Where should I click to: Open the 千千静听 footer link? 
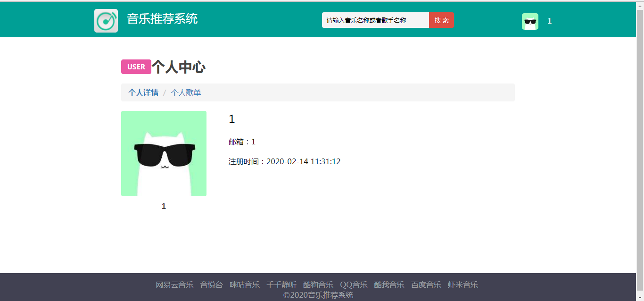tap(281, 285)
